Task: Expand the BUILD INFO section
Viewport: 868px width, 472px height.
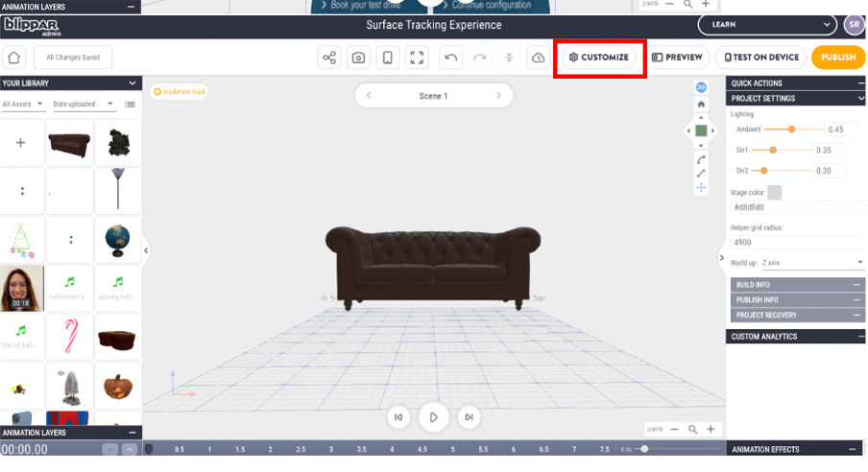Action: pos(797,285)
